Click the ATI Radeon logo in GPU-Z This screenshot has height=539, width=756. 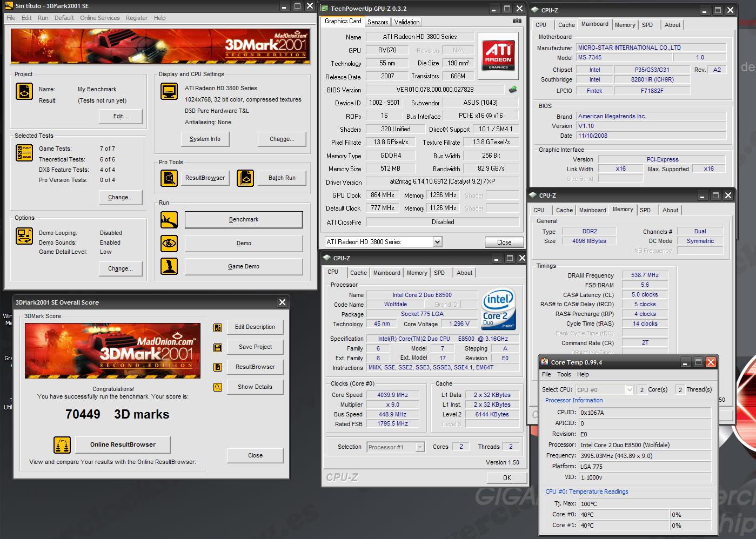click(498, 55)
